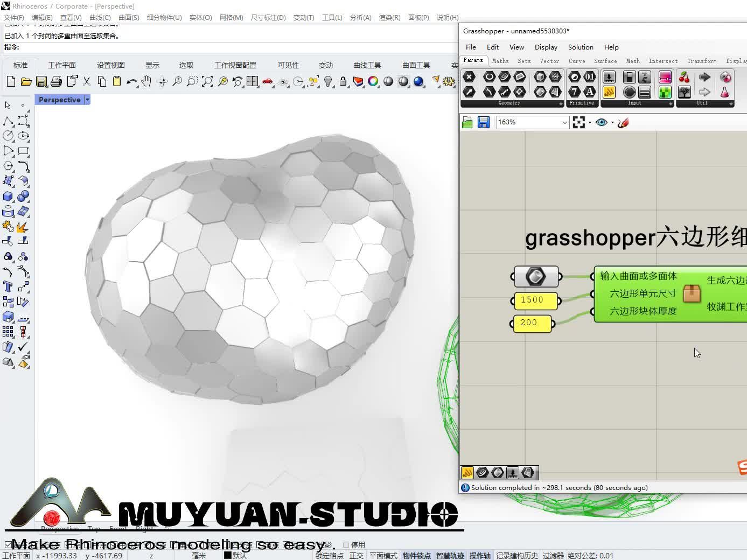Click the 过滤器 filter button
This screenshot has height=560, width=747.
coord(553,556)
